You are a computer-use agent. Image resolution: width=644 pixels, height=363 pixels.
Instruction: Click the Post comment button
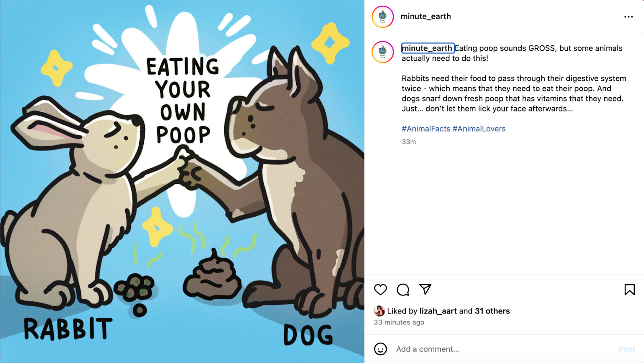pos(627,349)
